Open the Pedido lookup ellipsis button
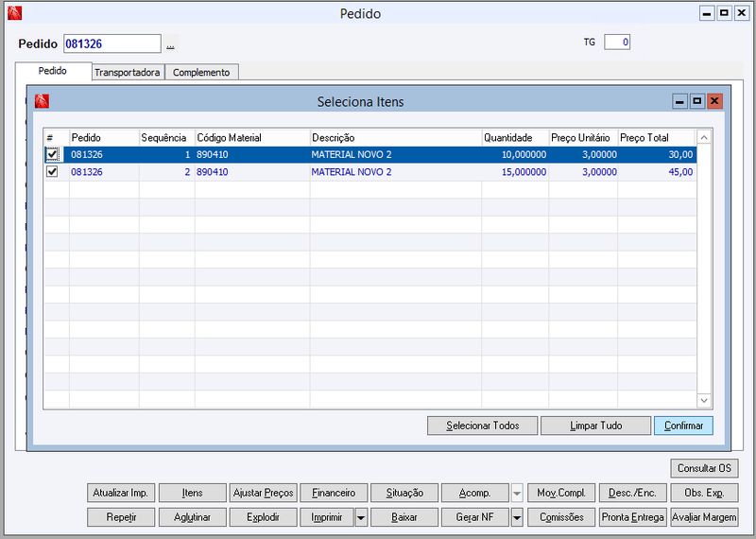Viewport: 756px width, 539px height. pyautogui.click(x=170, y=43)
